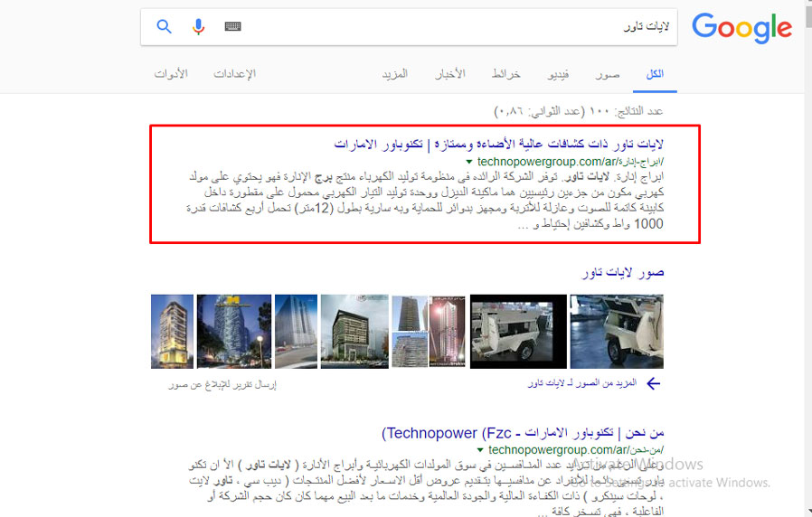The width and height of the screenshot is (812, 517).
Task: Click the blue magnifier search icon
Action: click(165, 26)
